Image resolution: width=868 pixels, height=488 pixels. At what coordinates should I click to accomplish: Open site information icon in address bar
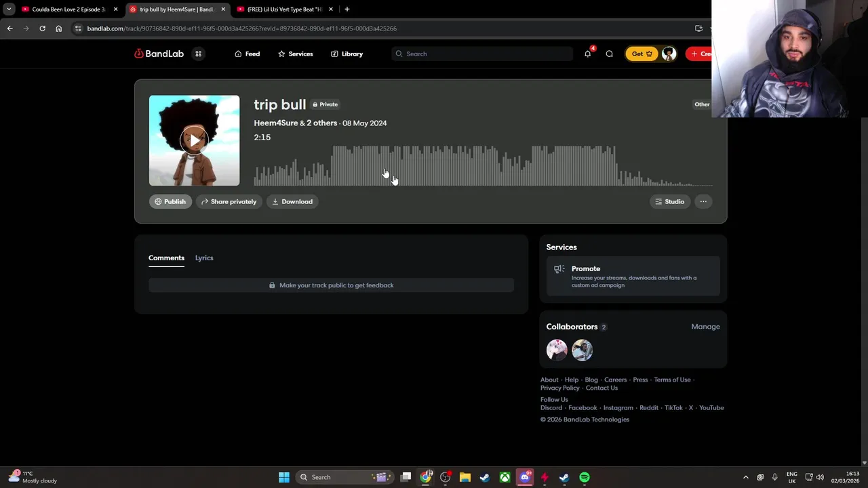point(79,28)
